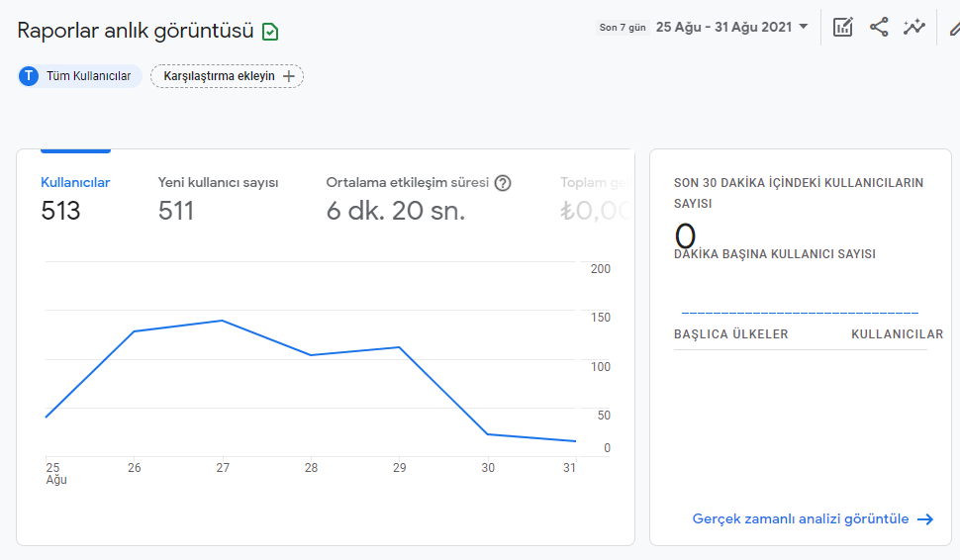Click the Son 7 gün label

(623, 27)
